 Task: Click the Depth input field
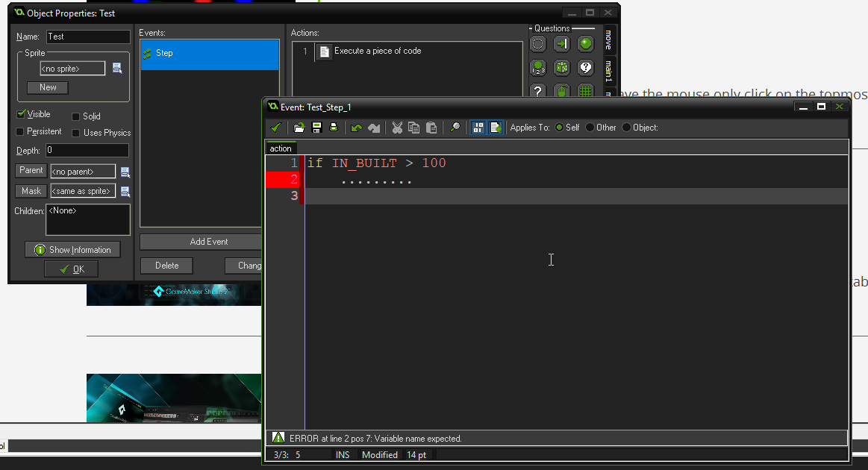pos(87,151)
